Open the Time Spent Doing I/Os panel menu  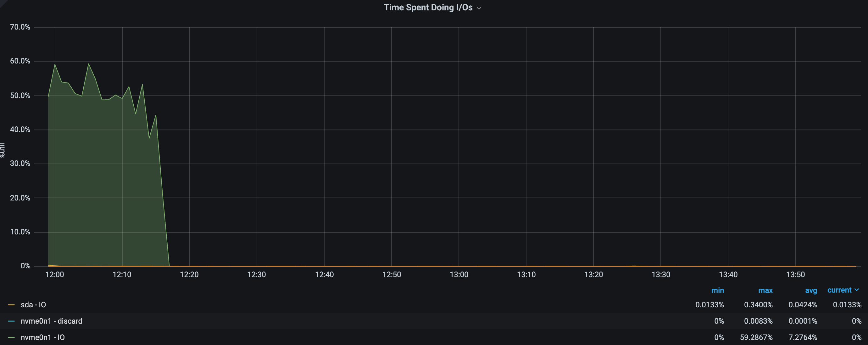coord(428,8)
